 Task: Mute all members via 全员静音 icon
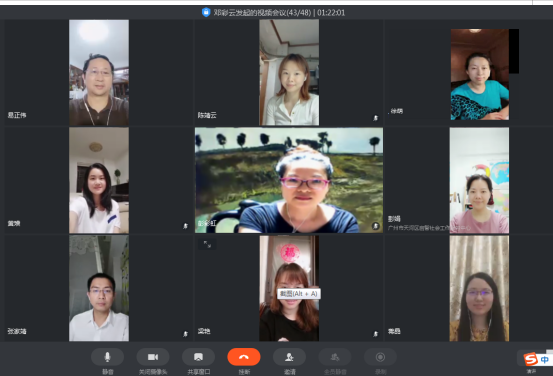tap(335, 357)
